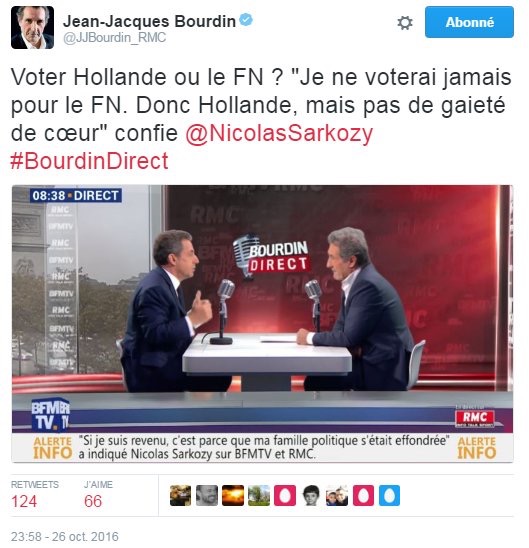Click the black-and-white child portrait avatar

click(311, 496)
